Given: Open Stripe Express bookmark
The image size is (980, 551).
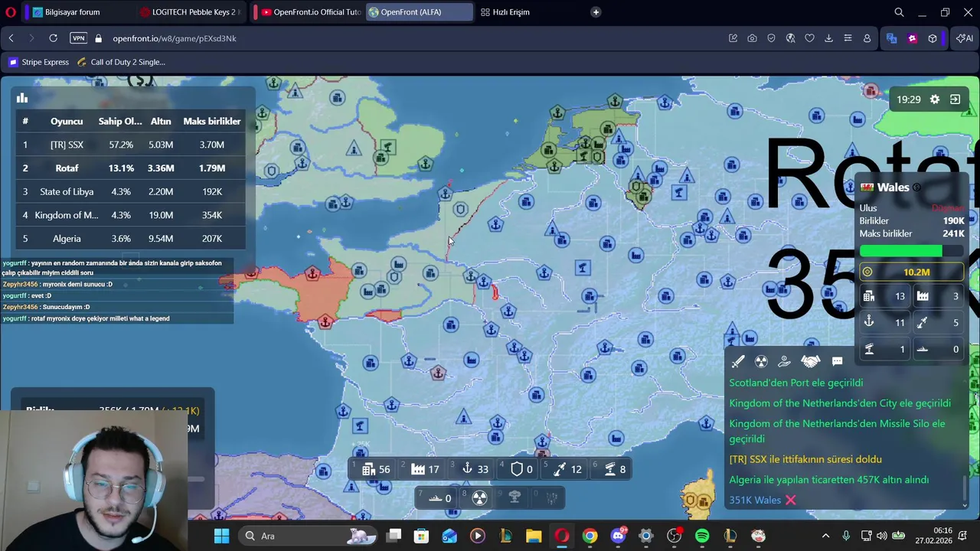Looking at the screenshot, I should point(39,62).
